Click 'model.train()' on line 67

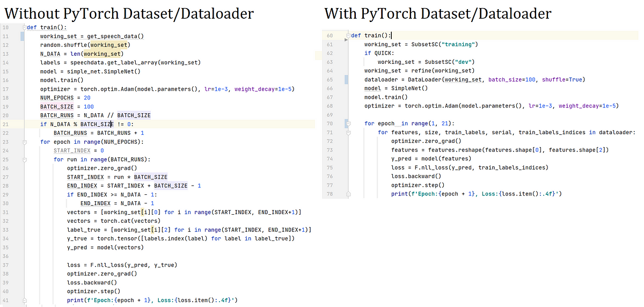pos(386,97)
